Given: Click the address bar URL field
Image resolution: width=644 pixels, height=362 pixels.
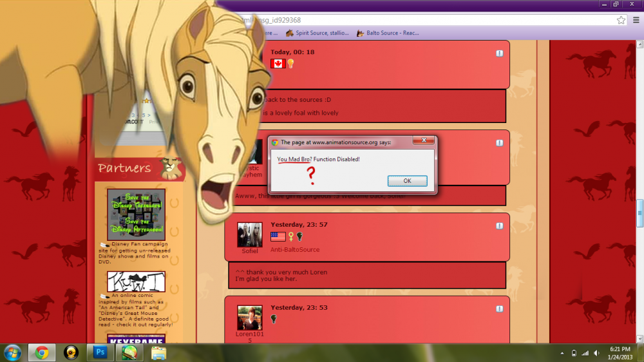Looking at the screenshot, I should [427, 20].
